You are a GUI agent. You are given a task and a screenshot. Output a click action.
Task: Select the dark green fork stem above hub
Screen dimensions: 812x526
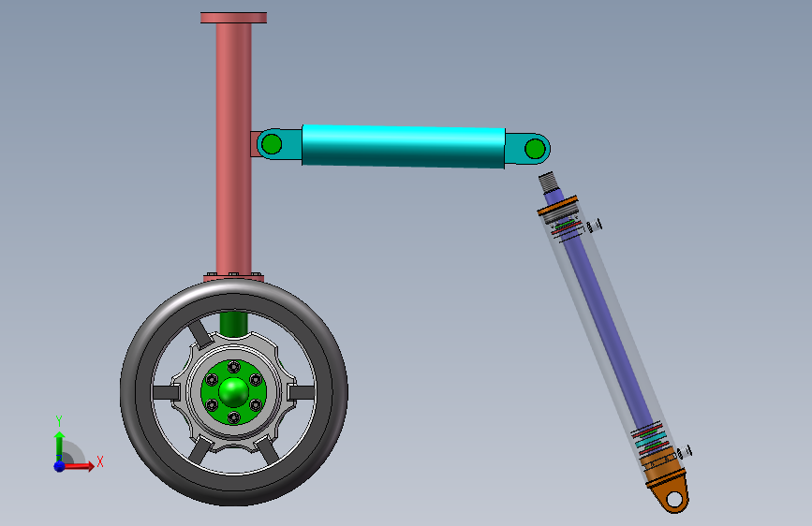pos(233,324)
